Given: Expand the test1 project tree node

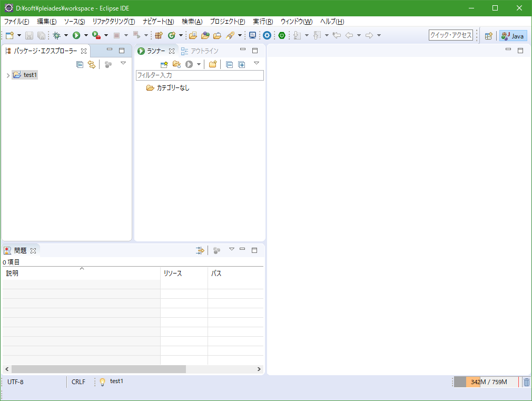Looking at the screenshot, I should (x=7, y=75).
